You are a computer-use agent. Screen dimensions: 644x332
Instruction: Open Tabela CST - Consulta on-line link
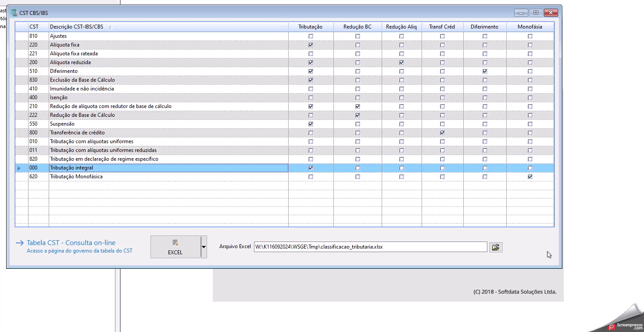[71, 242]
